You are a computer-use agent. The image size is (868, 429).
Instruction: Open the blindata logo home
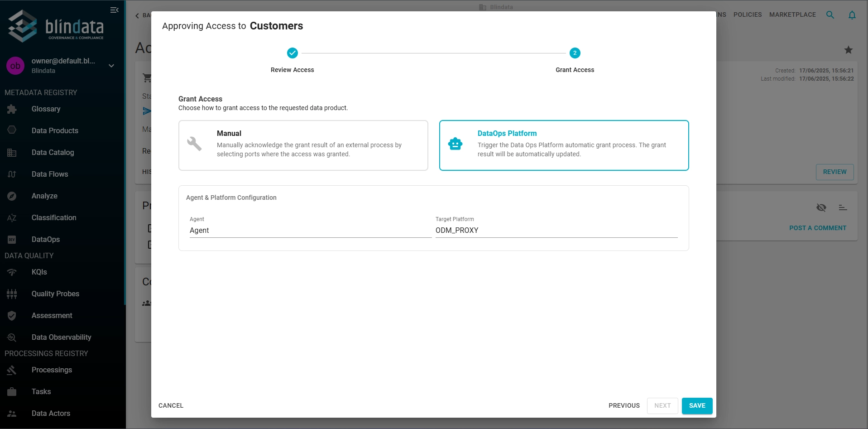tap(56, 26)
